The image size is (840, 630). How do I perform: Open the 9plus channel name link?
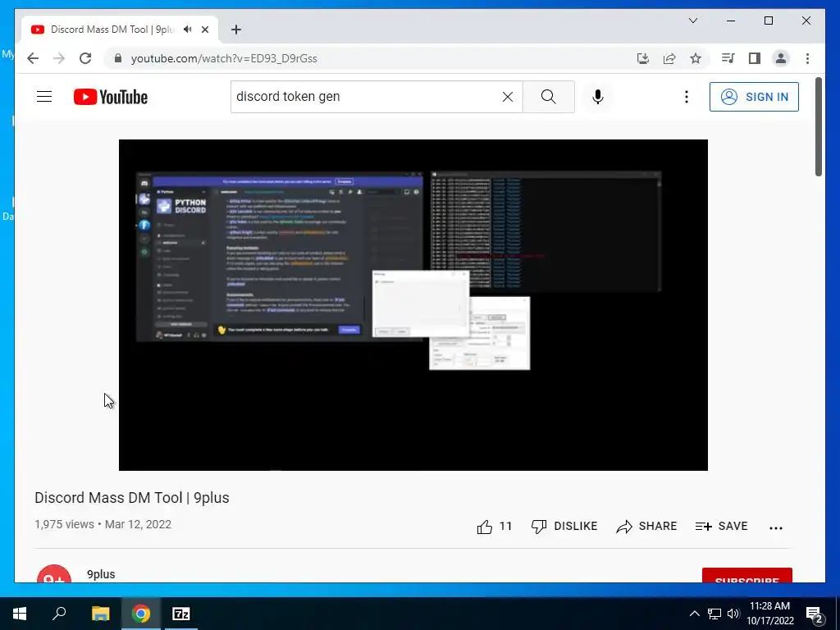click(x=101, y=573)
